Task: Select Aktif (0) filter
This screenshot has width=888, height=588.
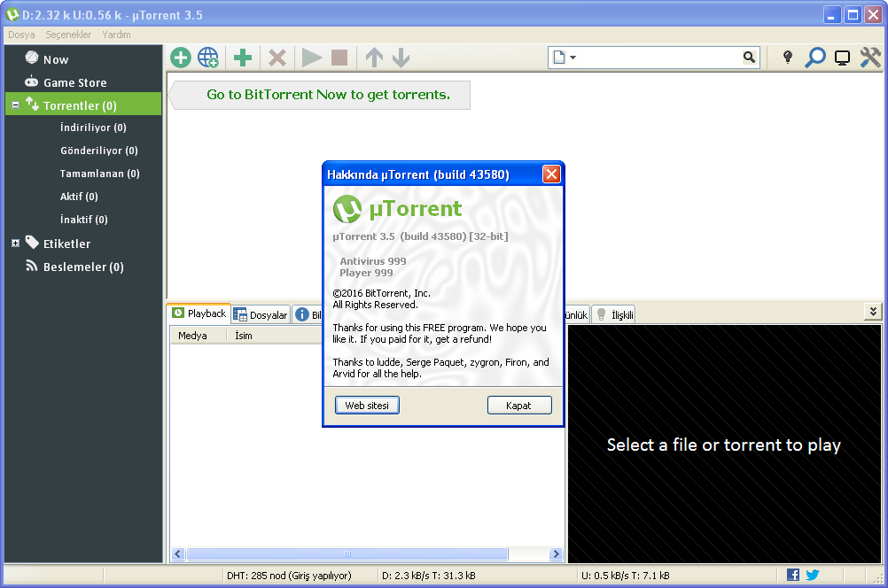Action: pyautogui.click(x=79, y=197)
